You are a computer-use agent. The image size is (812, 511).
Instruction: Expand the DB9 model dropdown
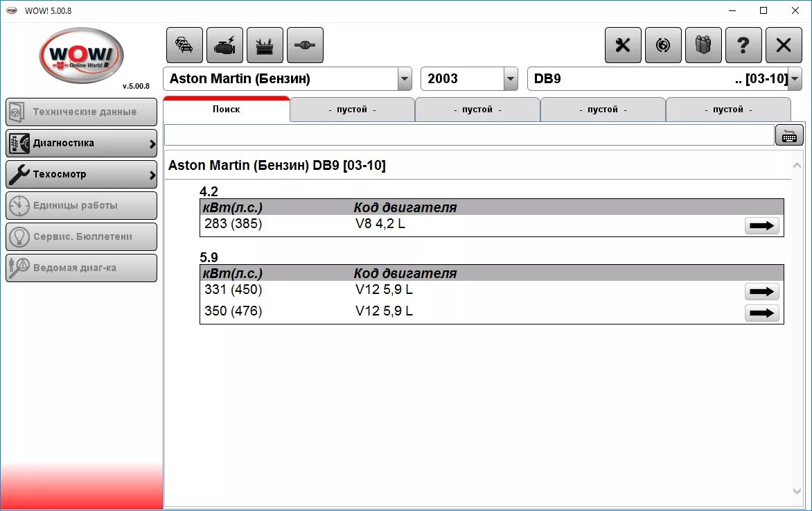(795, 79)
